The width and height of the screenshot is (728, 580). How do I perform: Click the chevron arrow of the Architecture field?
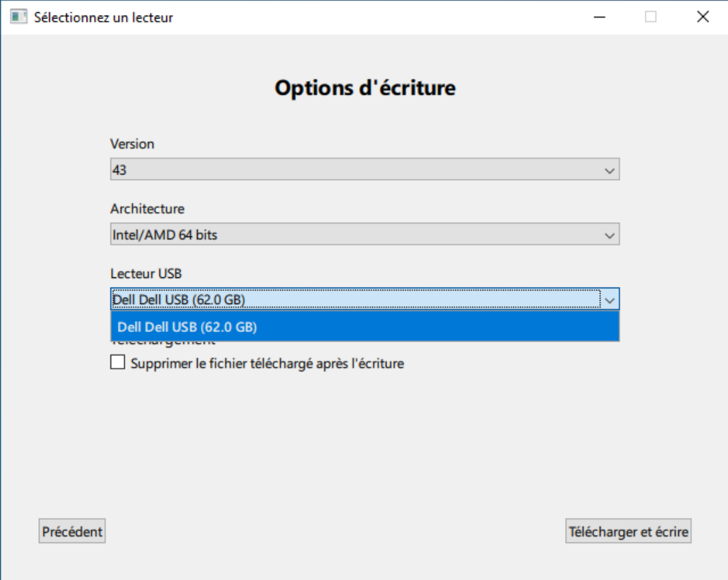(609, 235)
